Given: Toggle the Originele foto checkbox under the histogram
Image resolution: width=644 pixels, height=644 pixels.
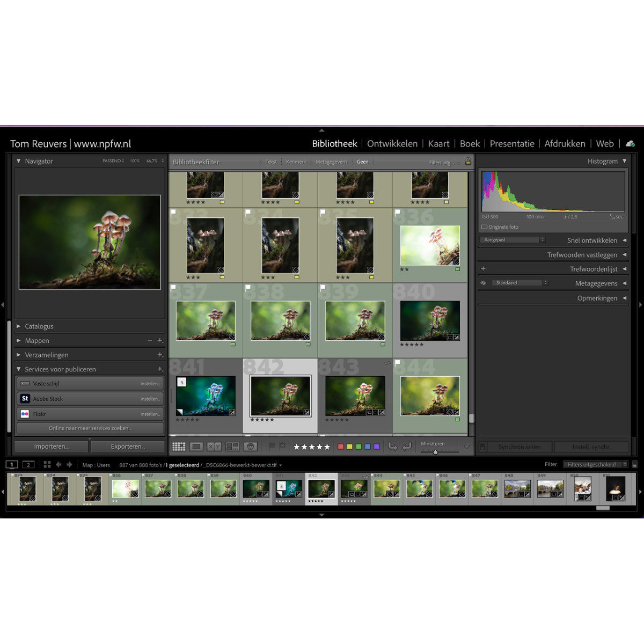Looking at the screenshot, I should coord(485,226).
